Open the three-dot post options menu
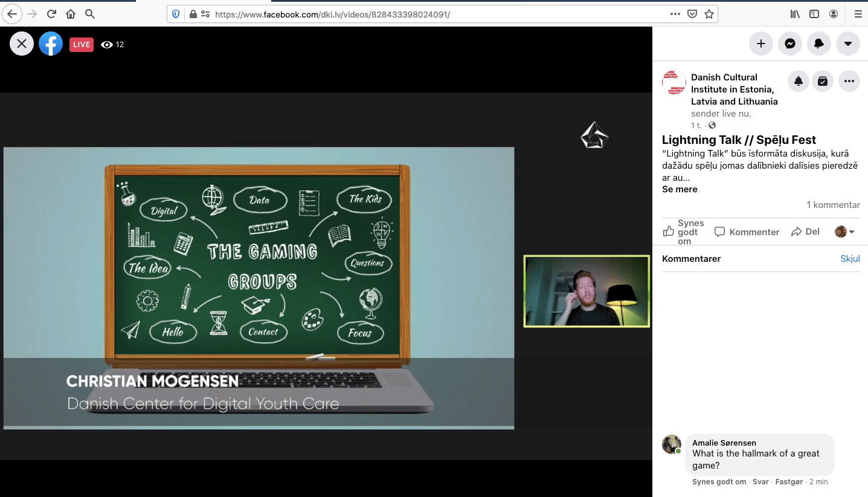868x497 pixels. tap(849, 82)
